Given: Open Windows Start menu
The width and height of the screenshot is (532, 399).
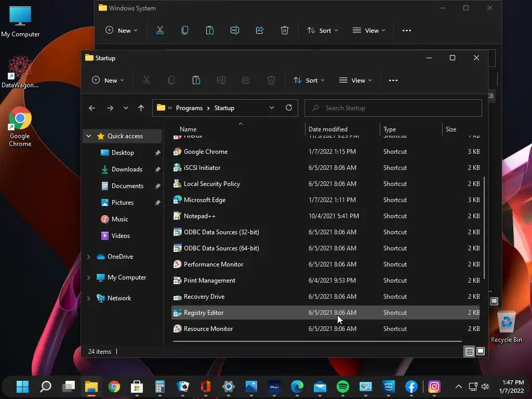Looking at the screenshot, I should 23,387.
